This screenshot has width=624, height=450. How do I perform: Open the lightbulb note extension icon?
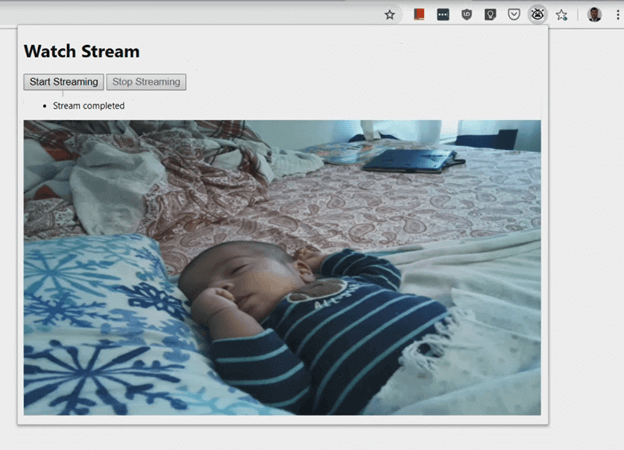click(490, 15)
